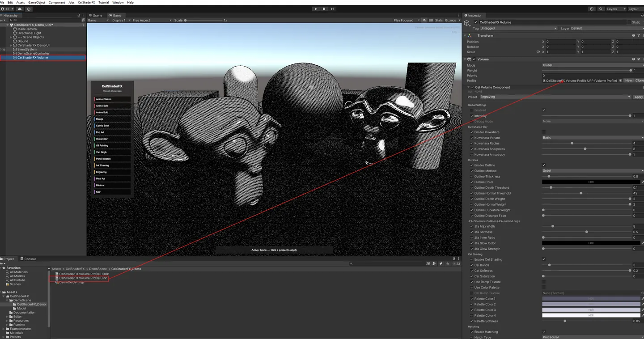Click the global search magnifier icon

point(600,9)
